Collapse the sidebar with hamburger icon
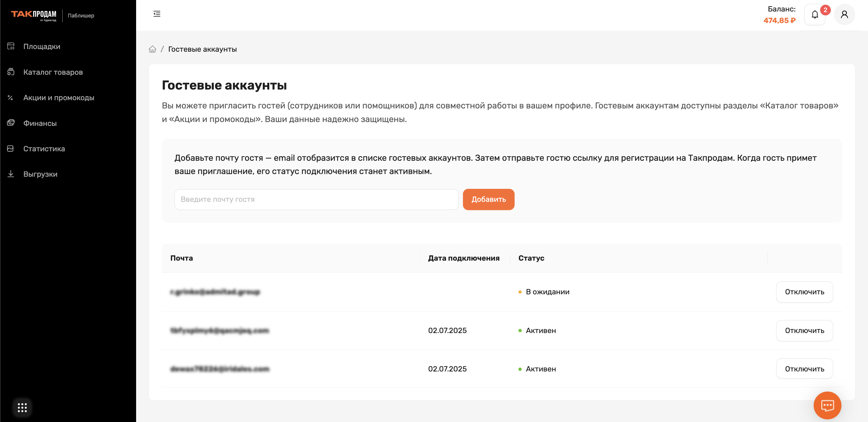This screenshot has height=422, width=868. pos(157,14)
